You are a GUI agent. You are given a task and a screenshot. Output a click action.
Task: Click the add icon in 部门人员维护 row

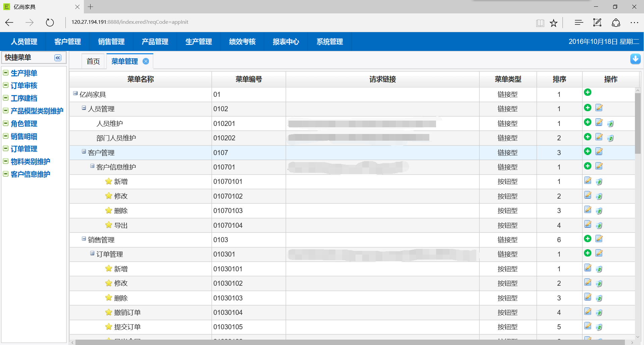(x=587, y=137)
